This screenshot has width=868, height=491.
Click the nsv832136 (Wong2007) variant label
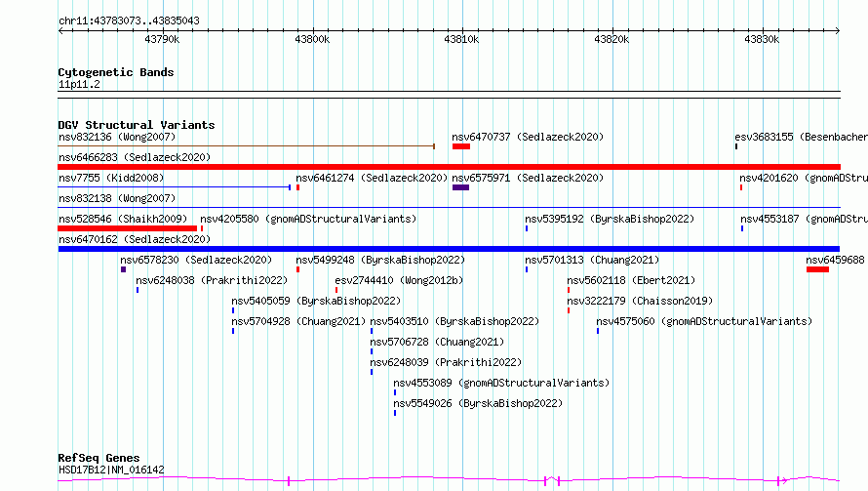click(117, 137)
